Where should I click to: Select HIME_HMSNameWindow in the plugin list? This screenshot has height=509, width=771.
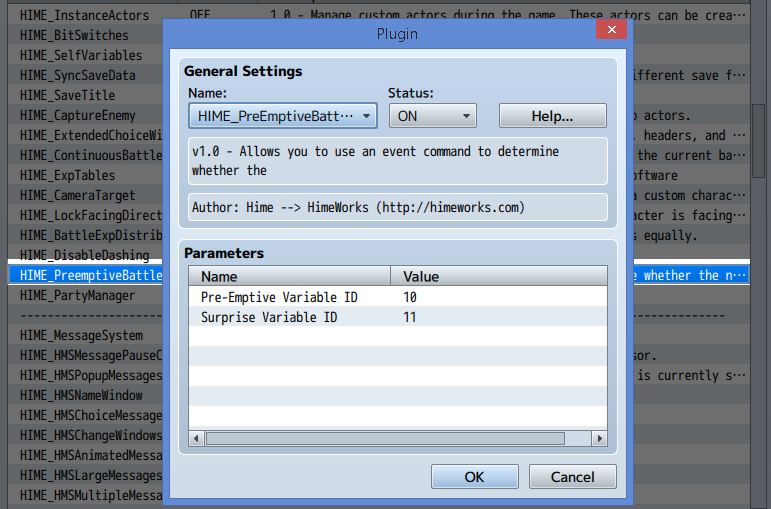pos(81,395)
